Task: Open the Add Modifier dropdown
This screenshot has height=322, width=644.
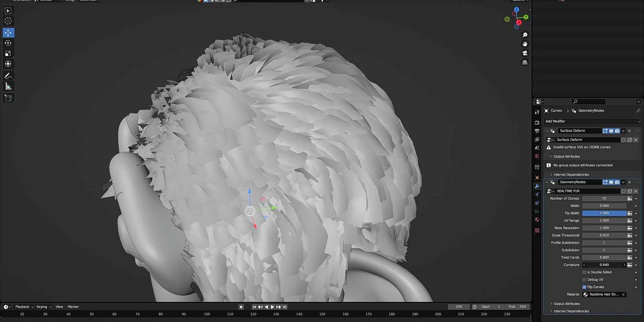Action: (592, 121)
